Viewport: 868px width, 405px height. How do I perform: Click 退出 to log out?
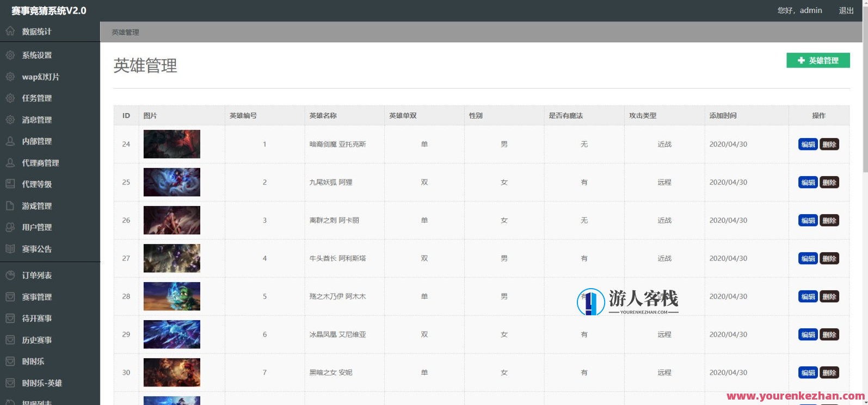pyautogui.click(x=846, y=10)
